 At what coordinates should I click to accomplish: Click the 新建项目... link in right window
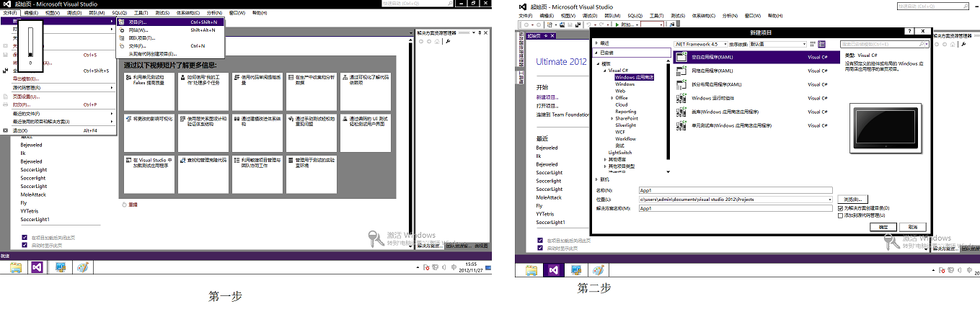(x=547, y=97)
